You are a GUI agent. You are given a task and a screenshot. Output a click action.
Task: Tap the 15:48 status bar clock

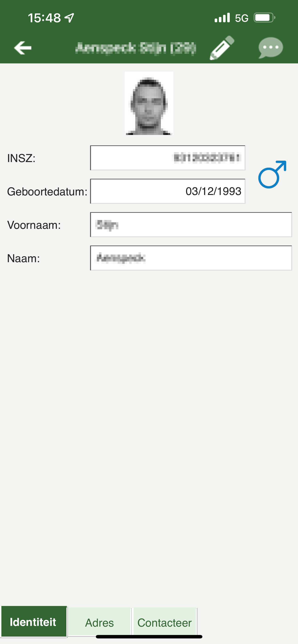point(44,18)
